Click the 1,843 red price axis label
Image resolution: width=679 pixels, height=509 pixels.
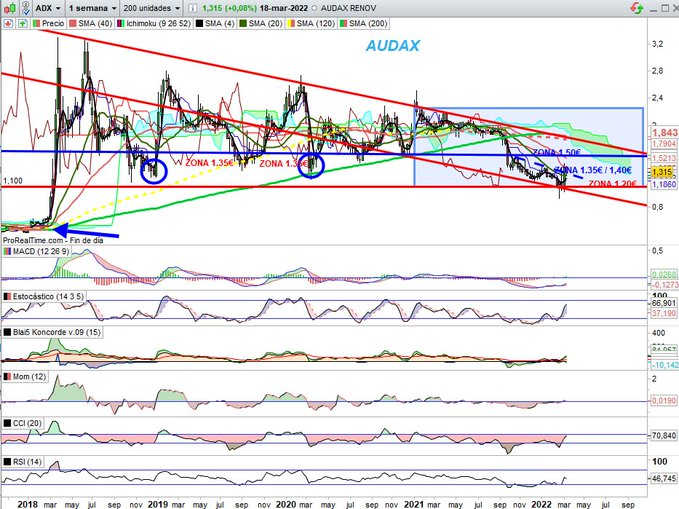point(664,133)
